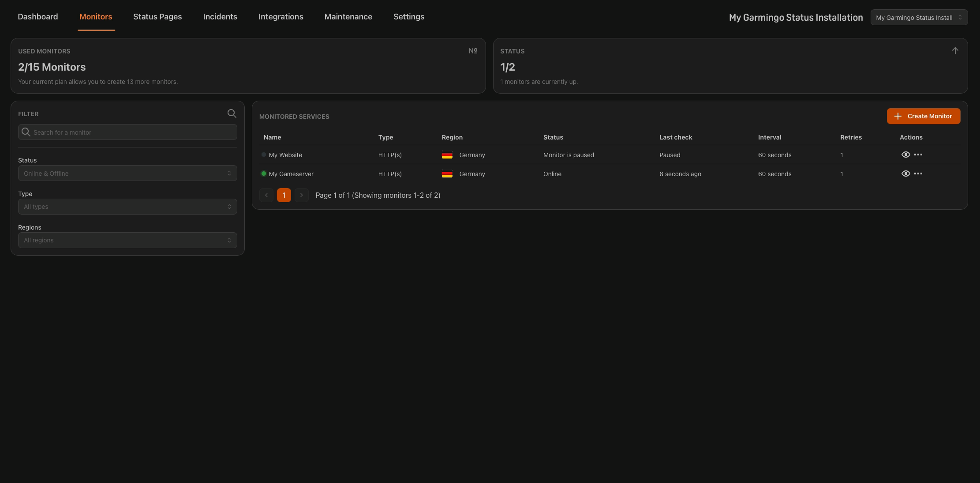The image size is (980, 483).
Task: Open the Maintenance tab
Action: (348, 17)
